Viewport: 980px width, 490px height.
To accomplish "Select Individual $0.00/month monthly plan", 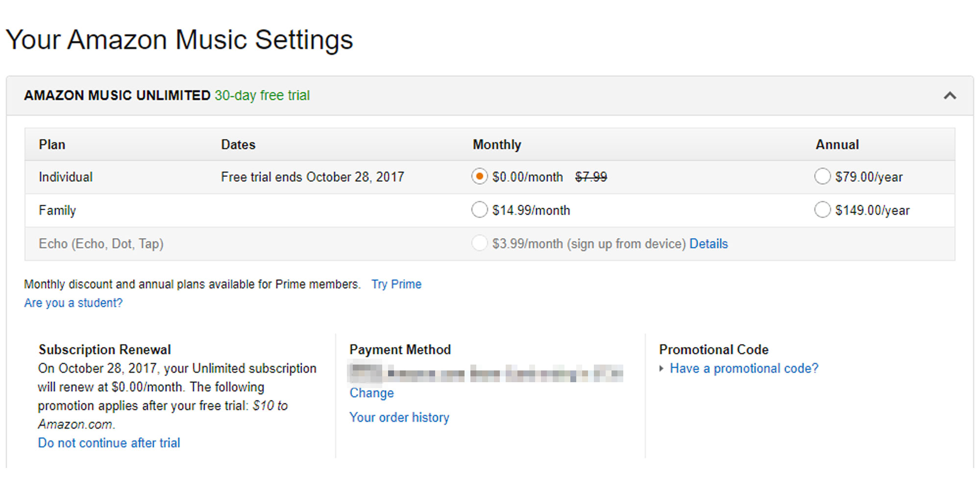I will click(x=479, y=176).
